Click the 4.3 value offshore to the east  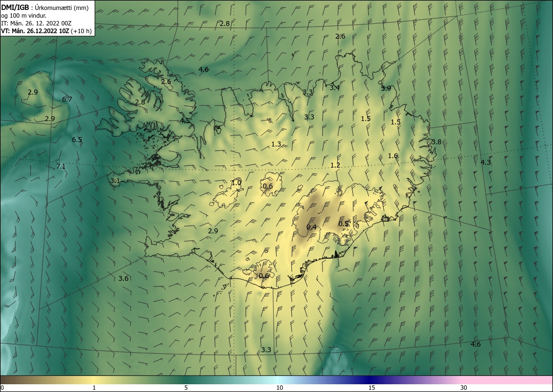point(486,163)
